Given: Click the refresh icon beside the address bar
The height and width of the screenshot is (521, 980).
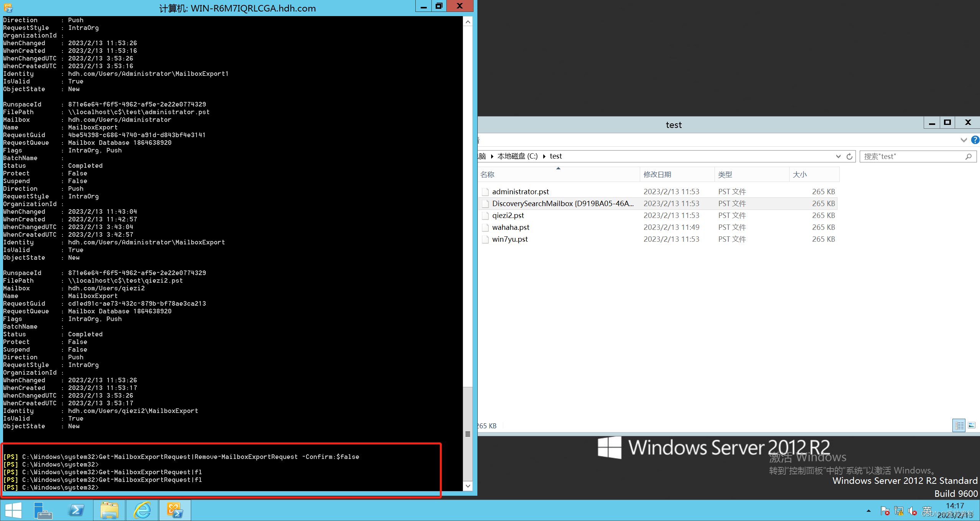Looking at the screenshot, I should pyautogui.click(x=849, y=156).
